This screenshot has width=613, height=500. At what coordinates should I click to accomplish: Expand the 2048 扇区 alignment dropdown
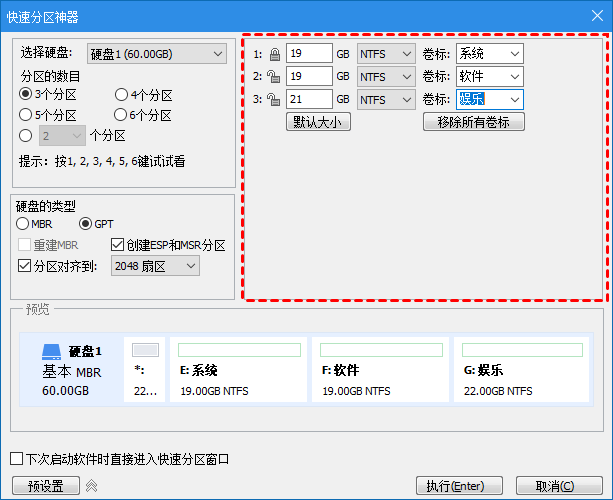coord(156,266)
